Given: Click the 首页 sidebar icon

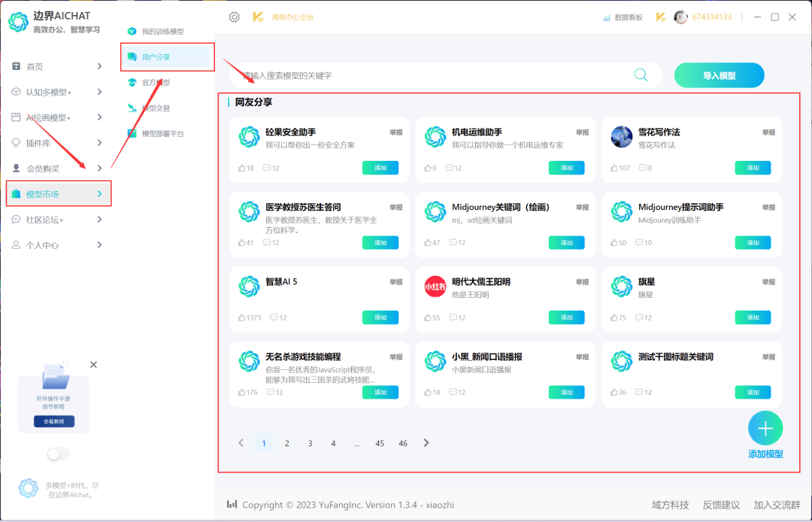Looking at the screenshot, I should click(x=16, y=66).
